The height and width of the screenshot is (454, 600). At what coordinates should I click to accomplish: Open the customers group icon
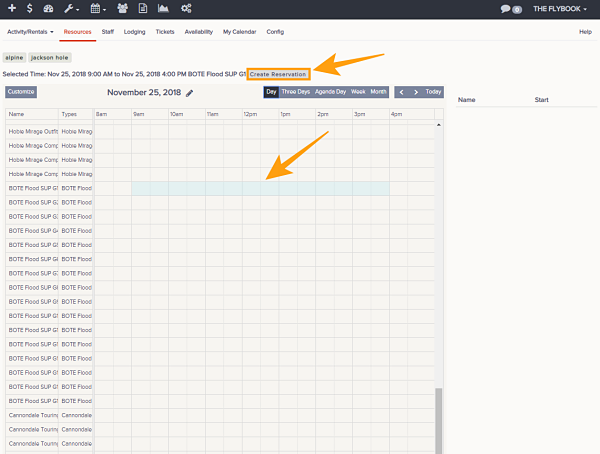tap(122, 8)
